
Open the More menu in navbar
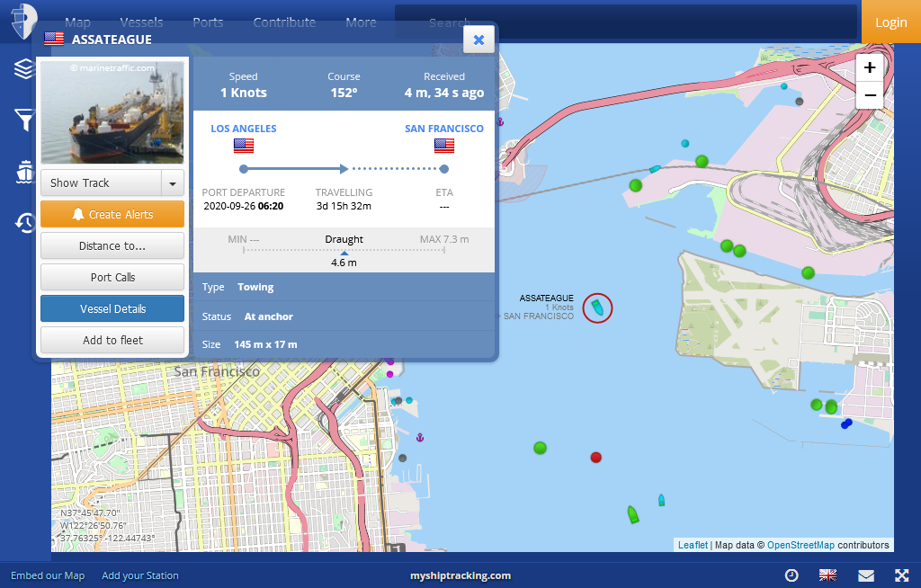coord(361,22)
